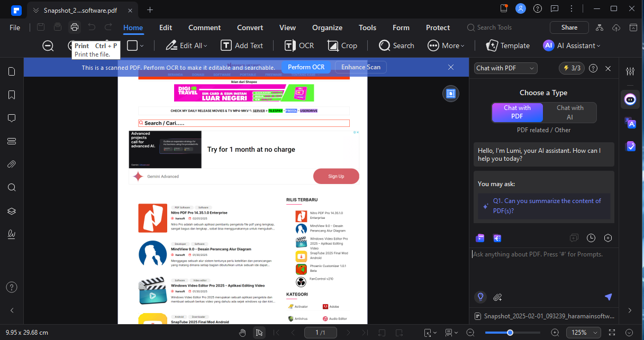Switch to Chat with AI mode
This screenshot has width=644, height=340.
click(570, 112)
